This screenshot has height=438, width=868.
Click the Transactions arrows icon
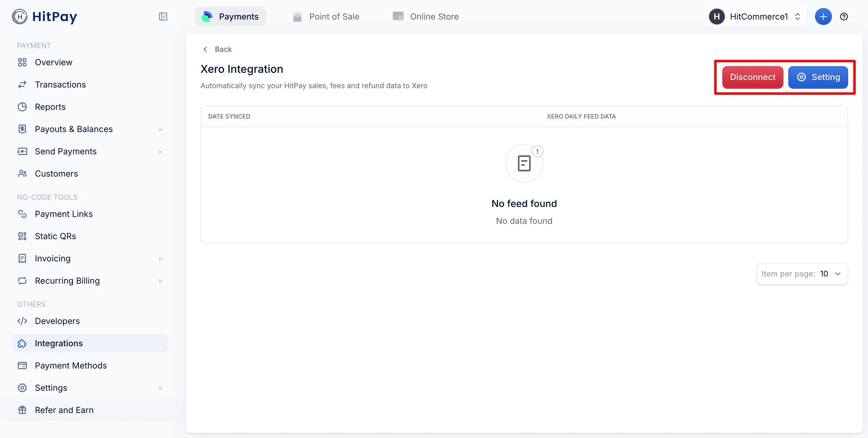(x=22, y=85)
